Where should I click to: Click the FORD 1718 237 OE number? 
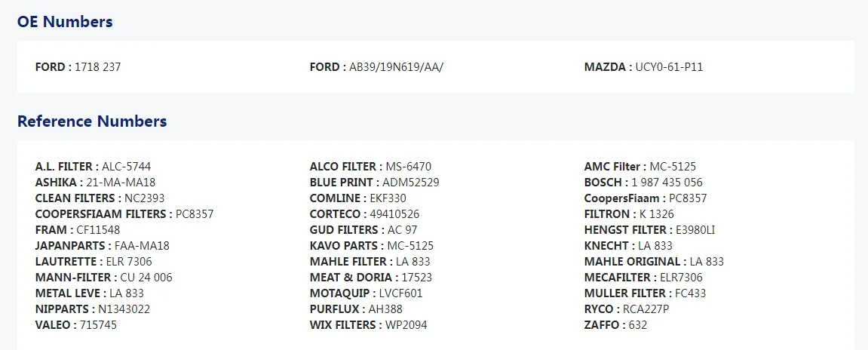coord(78,67)
